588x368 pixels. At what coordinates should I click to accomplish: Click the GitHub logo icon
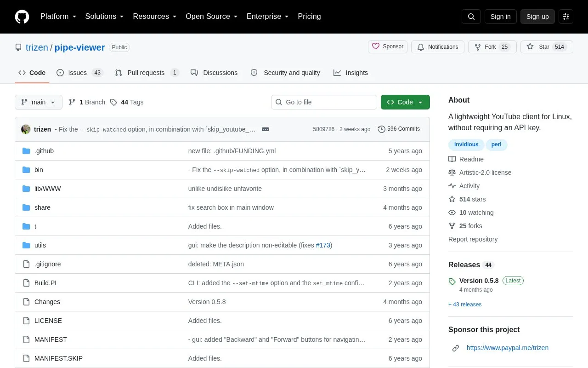(22, 17)
